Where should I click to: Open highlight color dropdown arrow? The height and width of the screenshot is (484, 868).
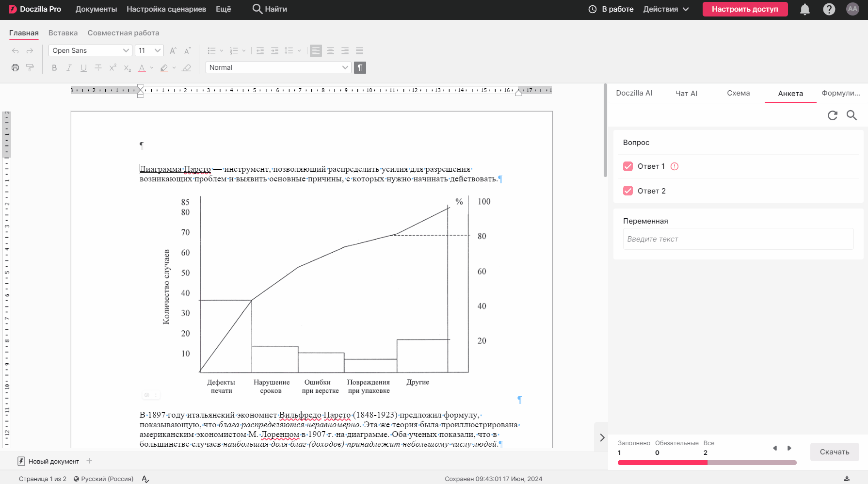(174, 68)
